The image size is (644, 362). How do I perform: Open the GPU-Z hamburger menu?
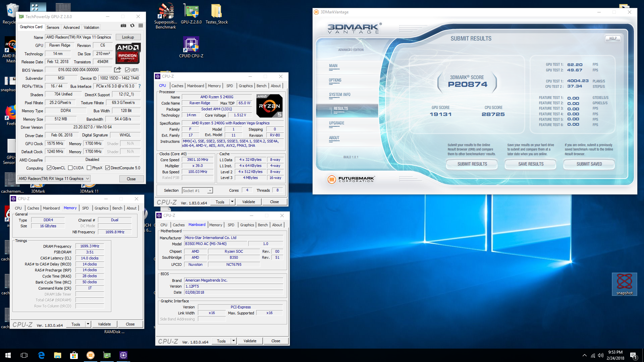point(141,26)
